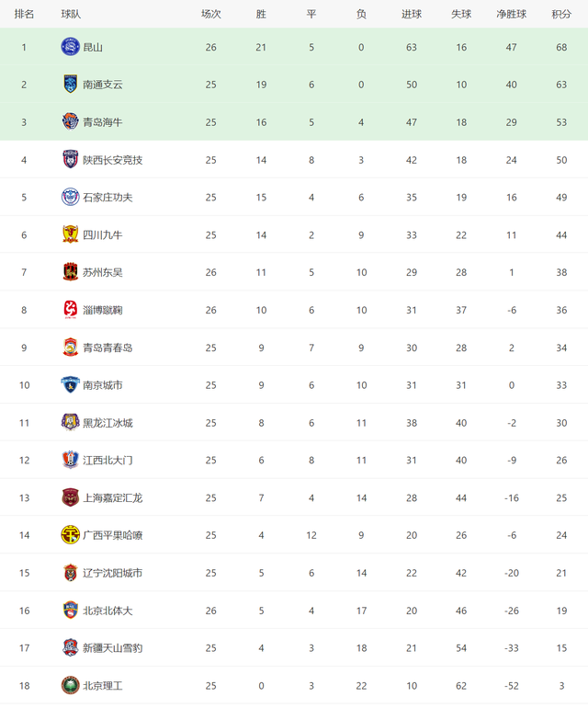
Task: Click the 石家庄功夫 team emblem
Action: [x=70, y=197]
